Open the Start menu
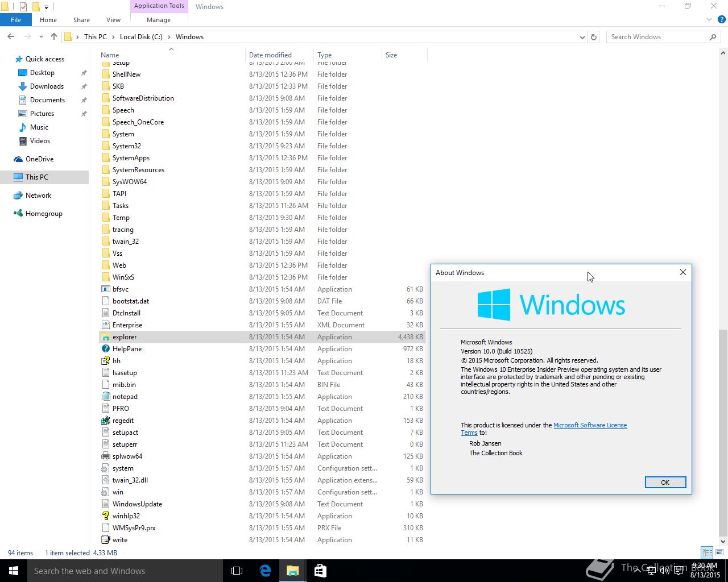The width and height of the screenshot is (728, 582). pyautogui.click(x=14, y=571)
